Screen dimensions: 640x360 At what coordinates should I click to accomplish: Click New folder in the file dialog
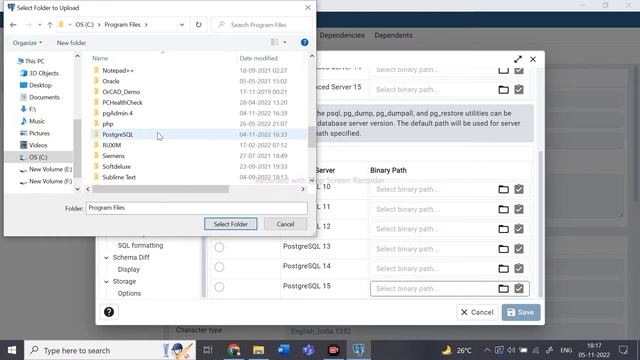(x=71, y=43)
